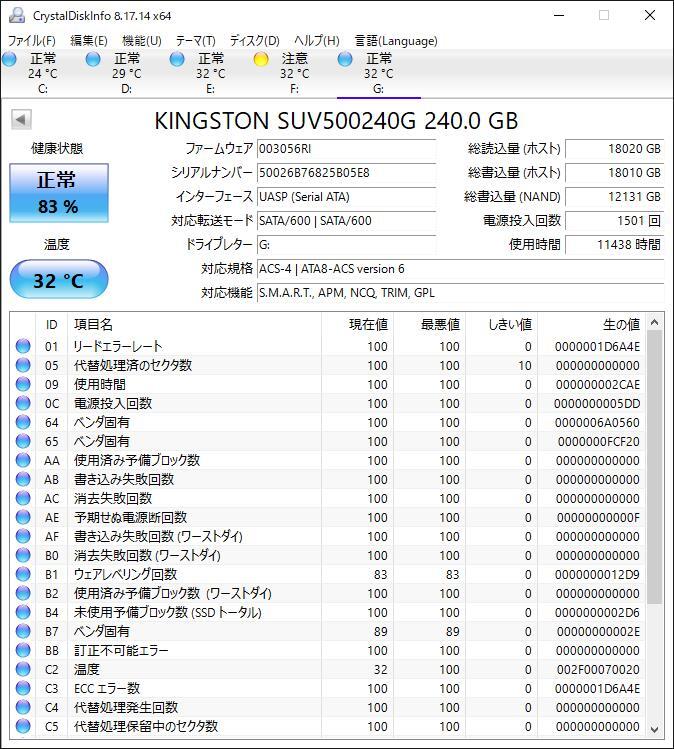
Task: Open the ディスク(D) menu
Action: (x=255, y=41)
